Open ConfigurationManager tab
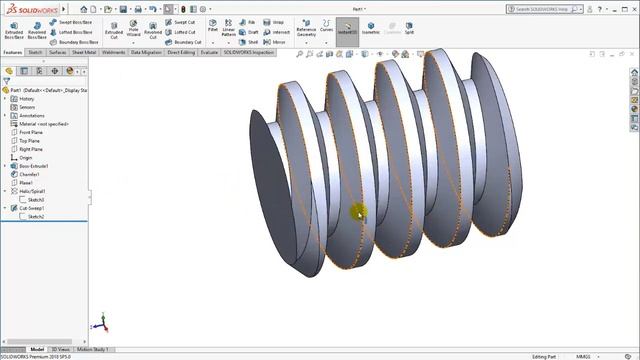Image resolution: width=640 pixels, height=360 pixels. (x=39, y=71)
